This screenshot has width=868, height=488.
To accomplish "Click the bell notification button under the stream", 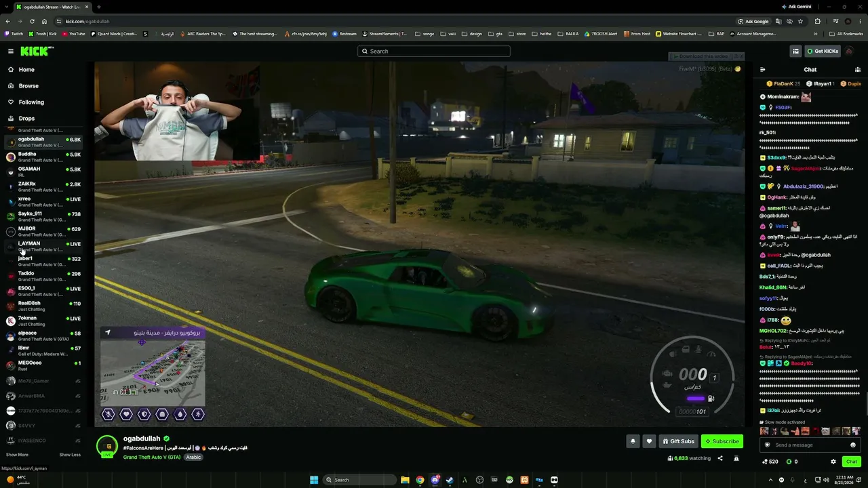I will tap(633, 441).
